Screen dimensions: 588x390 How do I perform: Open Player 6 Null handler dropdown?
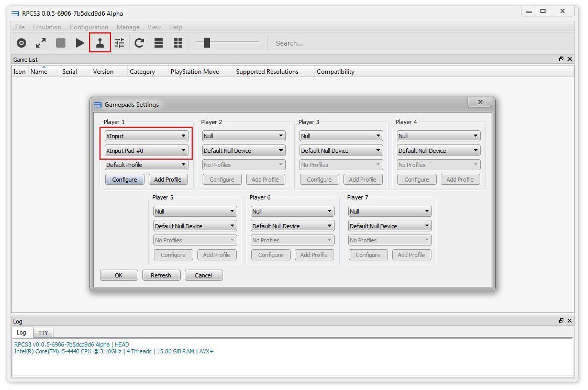[293, 211]
